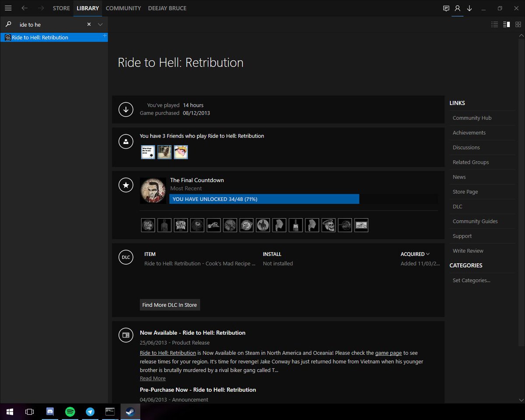Follow the game page link in news
The image size is (525, 420).
[388, 353]
